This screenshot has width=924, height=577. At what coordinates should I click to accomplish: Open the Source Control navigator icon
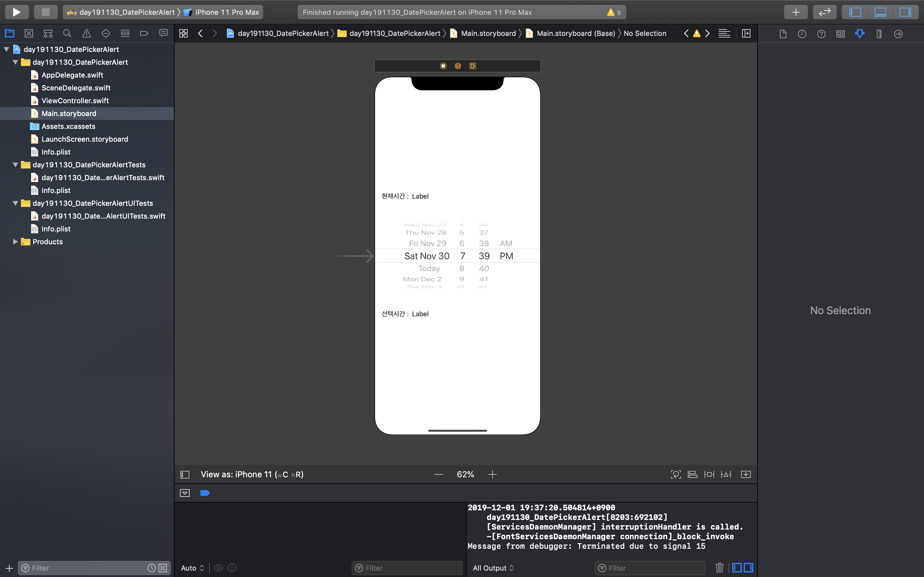point(29,34)
